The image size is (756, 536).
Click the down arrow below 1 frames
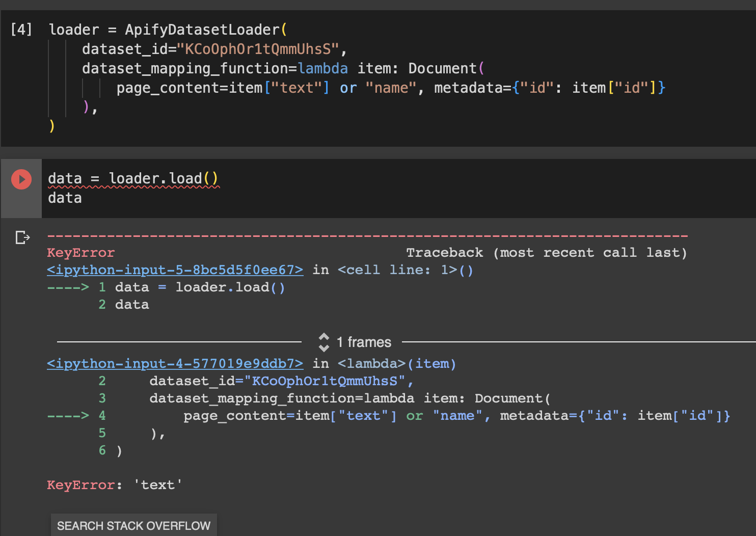click(323, 347)
